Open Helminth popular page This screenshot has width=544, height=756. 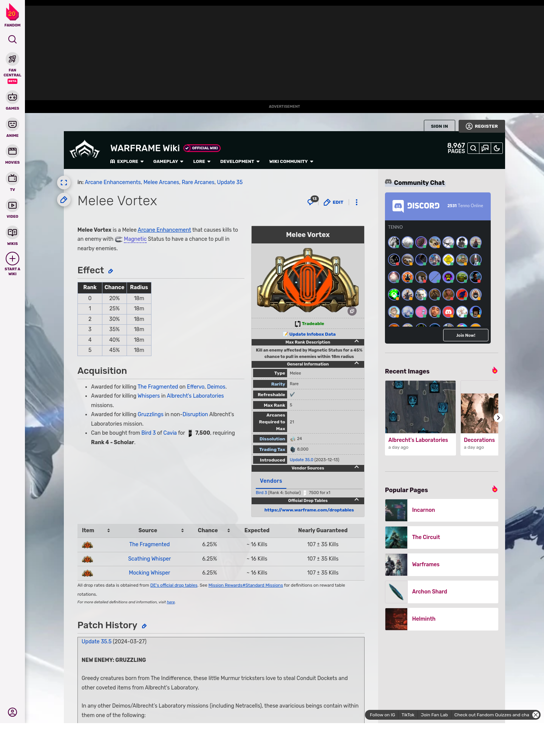(x=442, y=619)
